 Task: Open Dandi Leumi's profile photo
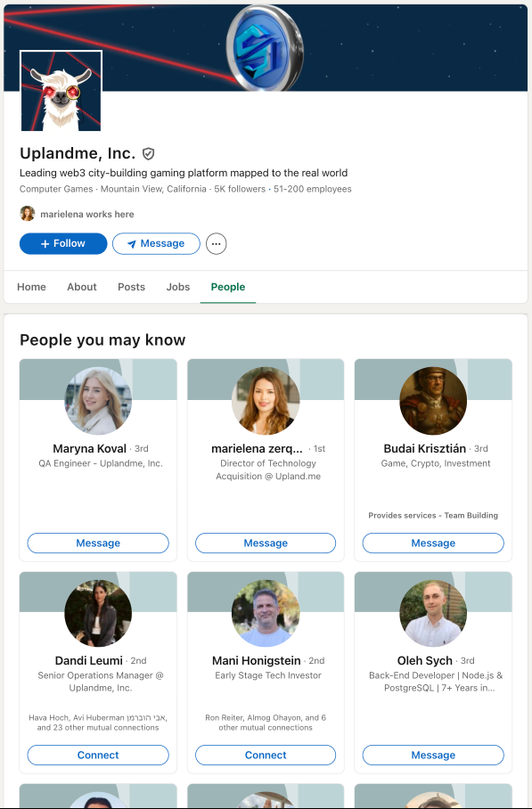pos(98,614)
